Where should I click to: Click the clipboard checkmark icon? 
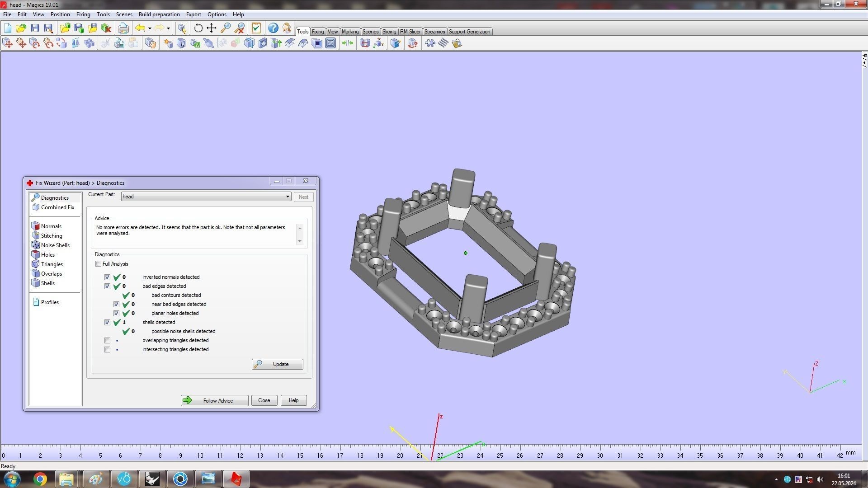tap(256, 28)
